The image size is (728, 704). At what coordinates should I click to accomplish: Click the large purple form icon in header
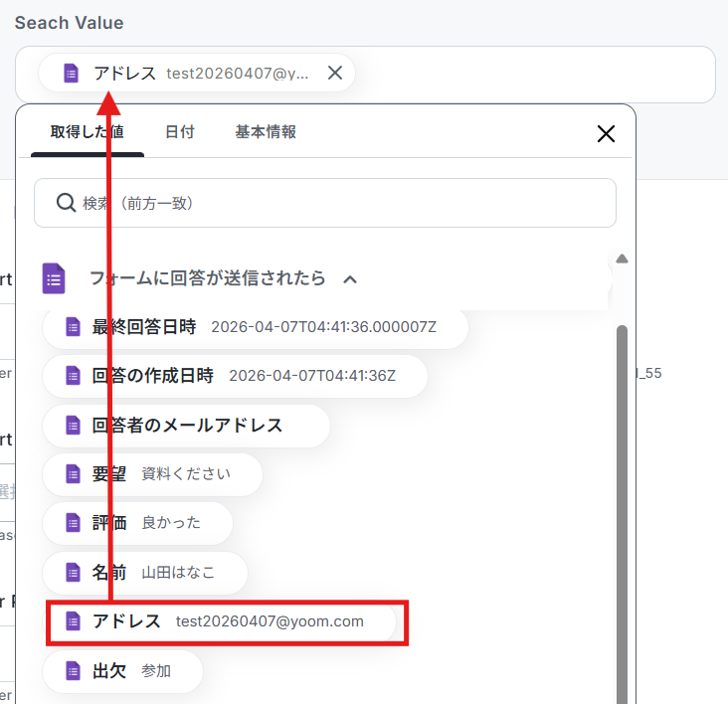click(55, 278)
